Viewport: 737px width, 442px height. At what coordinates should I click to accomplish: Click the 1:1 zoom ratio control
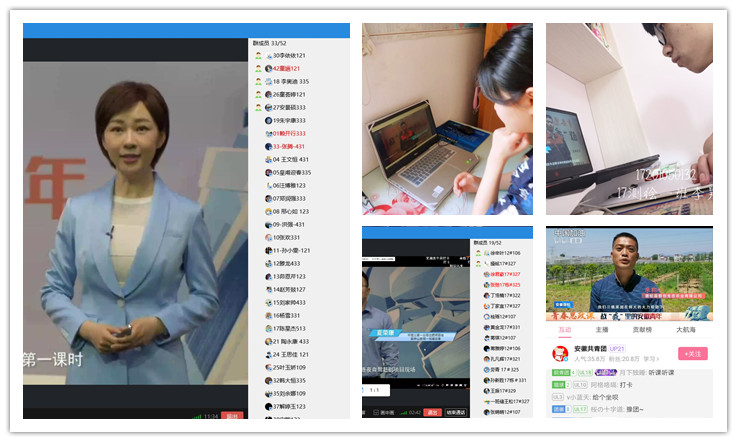pyautogui.click(x=375, y=390)
